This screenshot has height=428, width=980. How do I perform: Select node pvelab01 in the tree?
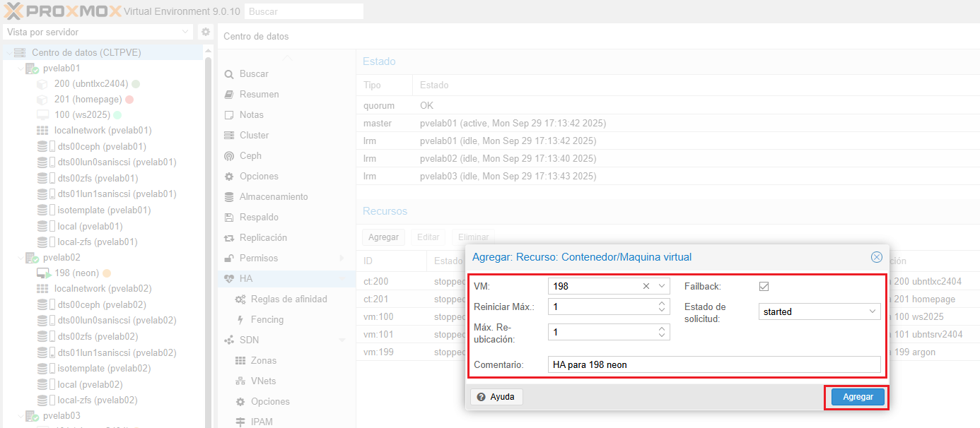(62, 69)
